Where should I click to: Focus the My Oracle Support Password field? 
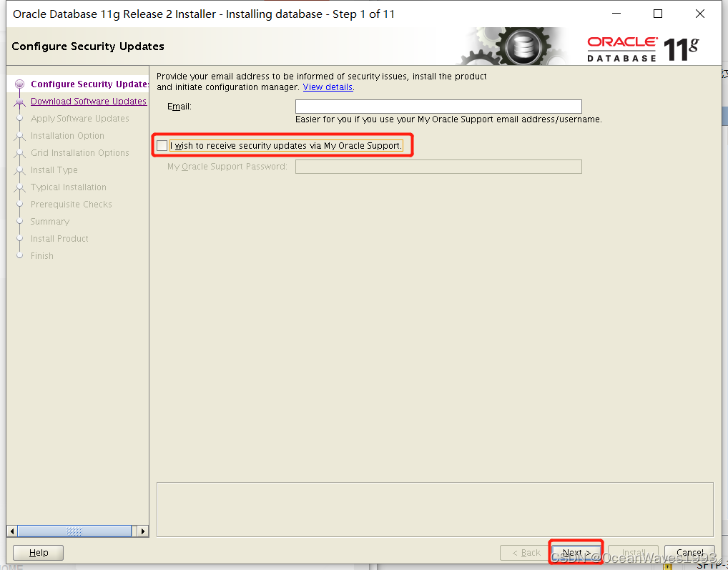pyautogui.click(x=438, y=167)
